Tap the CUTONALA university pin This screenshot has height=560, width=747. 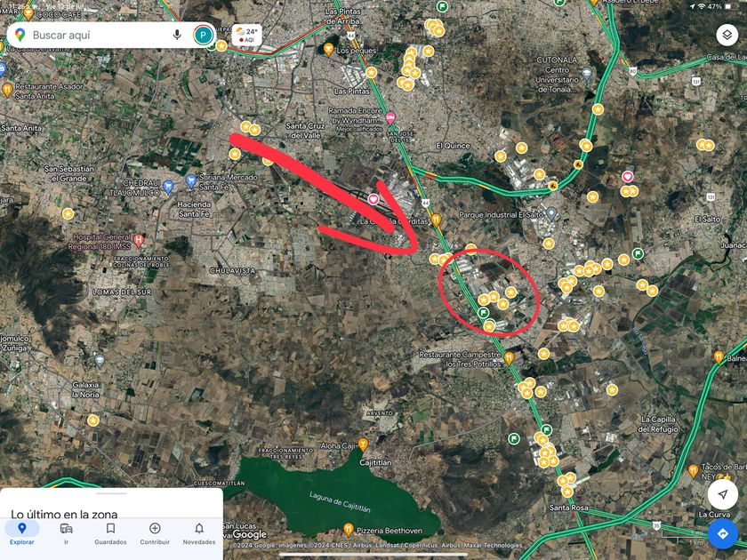click(x=587, y=73)
